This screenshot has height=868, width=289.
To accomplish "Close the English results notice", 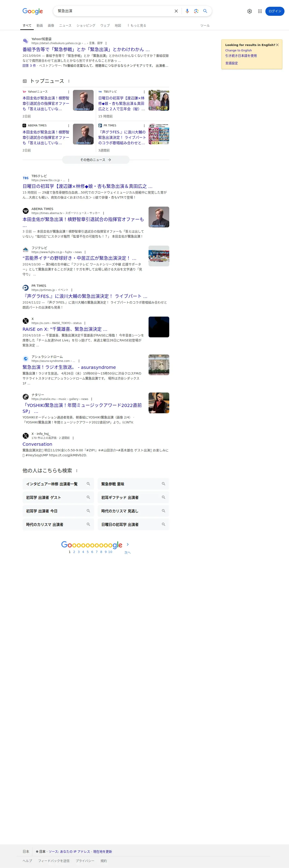I will [x=277, y=45].
